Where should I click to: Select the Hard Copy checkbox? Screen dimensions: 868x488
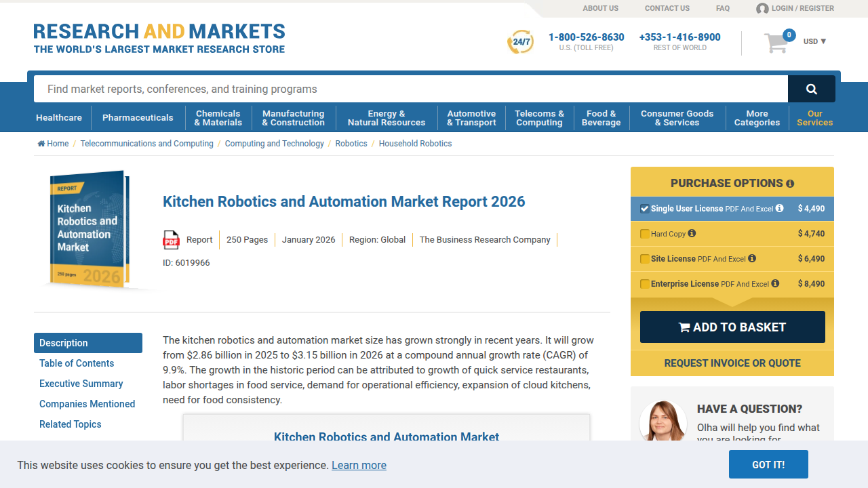(x=645, y=234)
